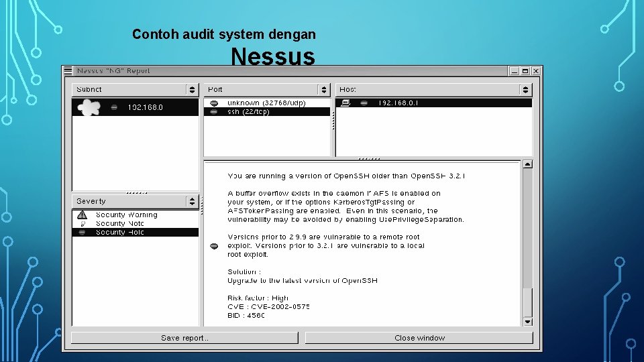Click the hole icon next to ssh (22/tcp)
Screen dimensions: 644x362
pyautogui.click(x=214, y=112)
